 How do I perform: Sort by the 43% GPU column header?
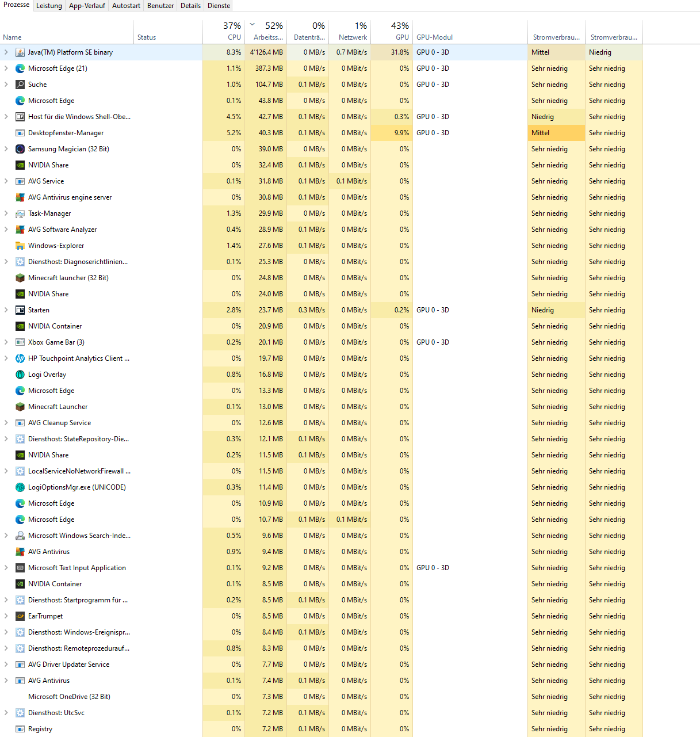[392, 32]
